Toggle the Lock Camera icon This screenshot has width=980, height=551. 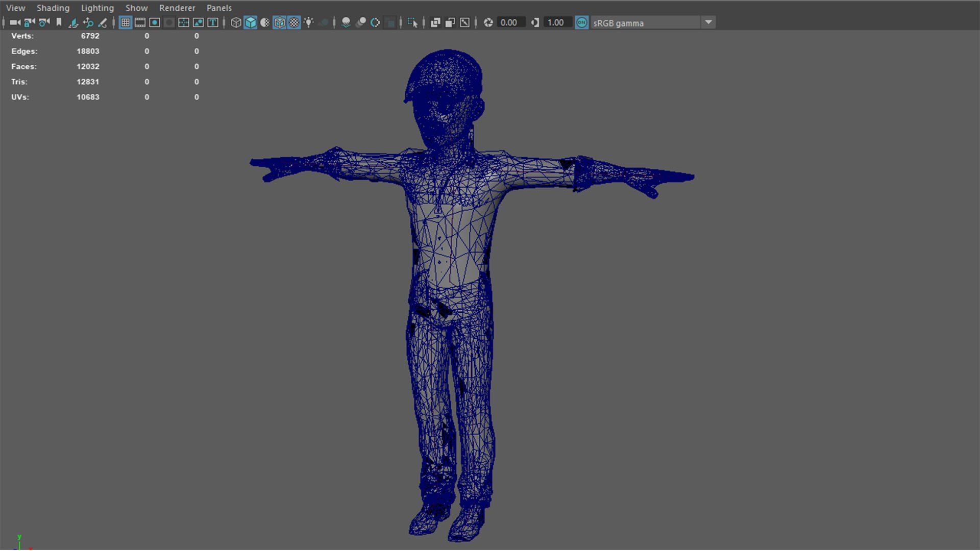(x=30, y=22)
